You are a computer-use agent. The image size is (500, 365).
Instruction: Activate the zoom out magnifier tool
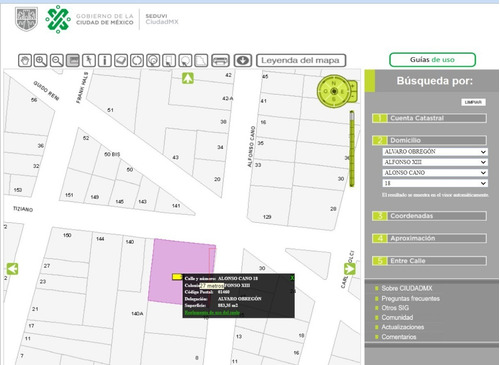click(57, 61)
